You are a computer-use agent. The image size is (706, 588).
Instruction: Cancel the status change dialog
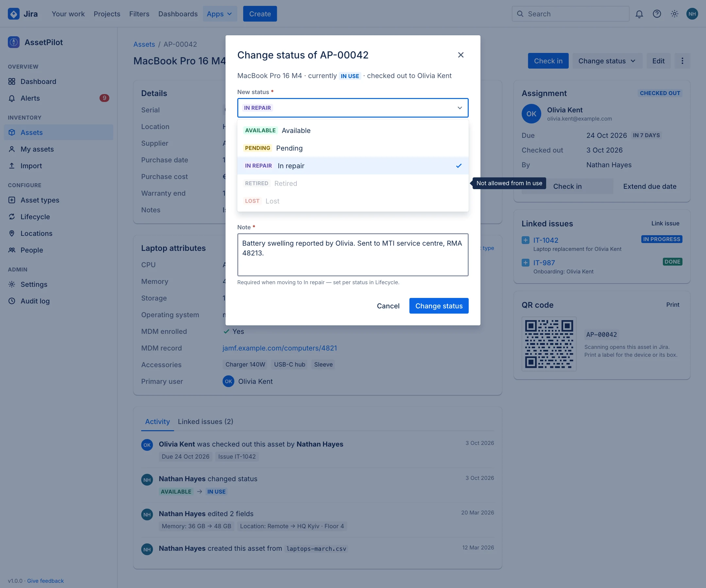coord(388,306)
